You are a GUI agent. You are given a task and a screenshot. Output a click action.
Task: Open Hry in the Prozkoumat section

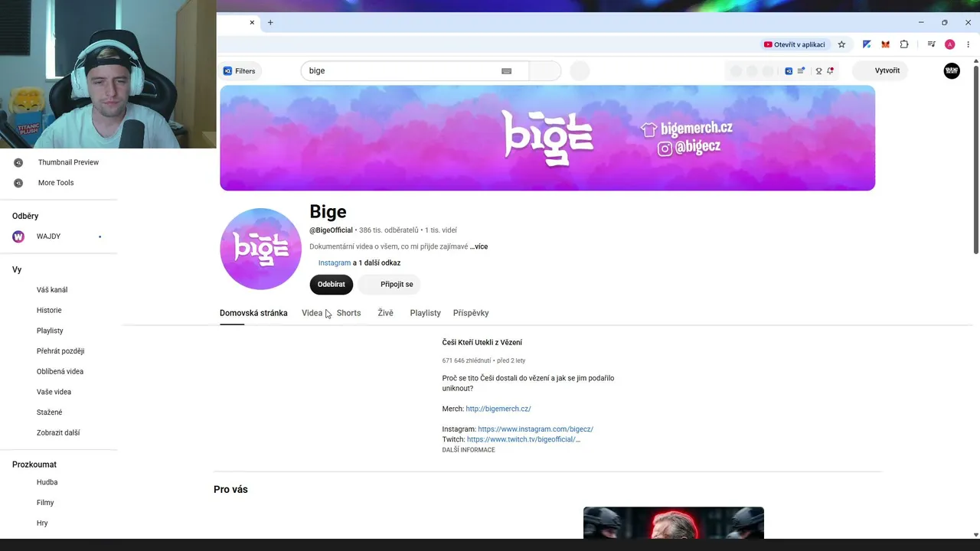(x=42, y=523)
